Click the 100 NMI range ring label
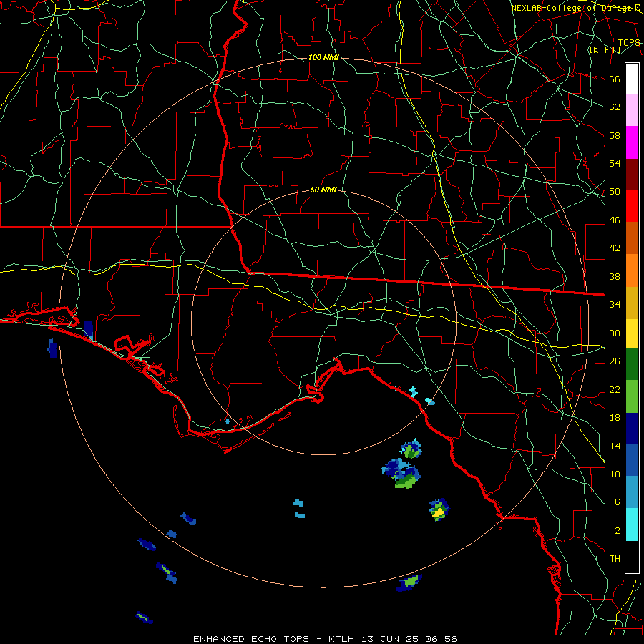This screenshot has height=644, width=644. tap(323, 57)
